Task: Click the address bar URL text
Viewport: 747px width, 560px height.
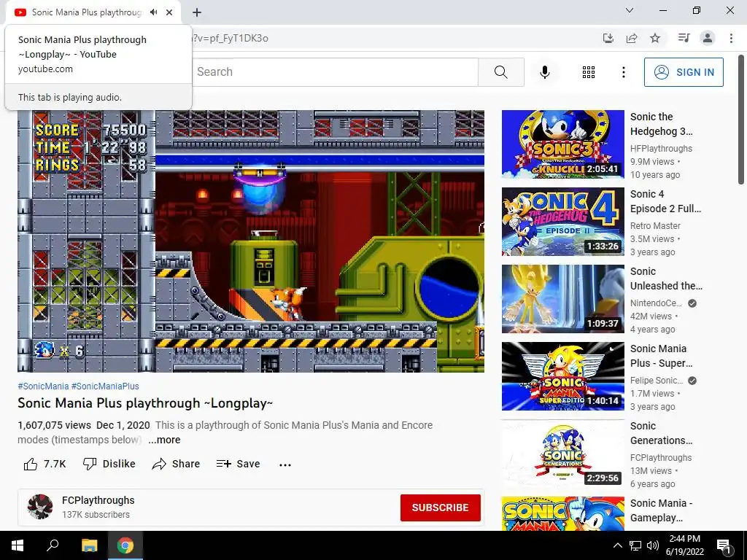Action: (230, 38)
